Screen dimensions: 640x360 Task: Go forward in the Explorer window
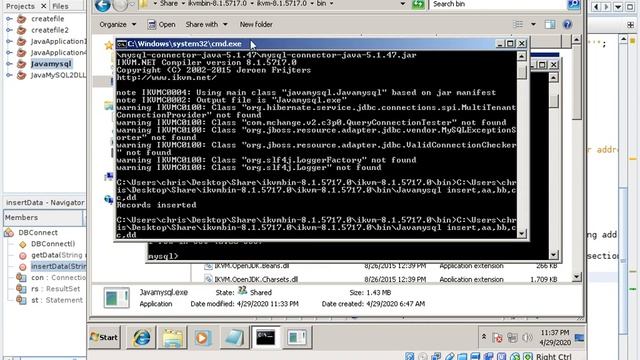[120, 5]
